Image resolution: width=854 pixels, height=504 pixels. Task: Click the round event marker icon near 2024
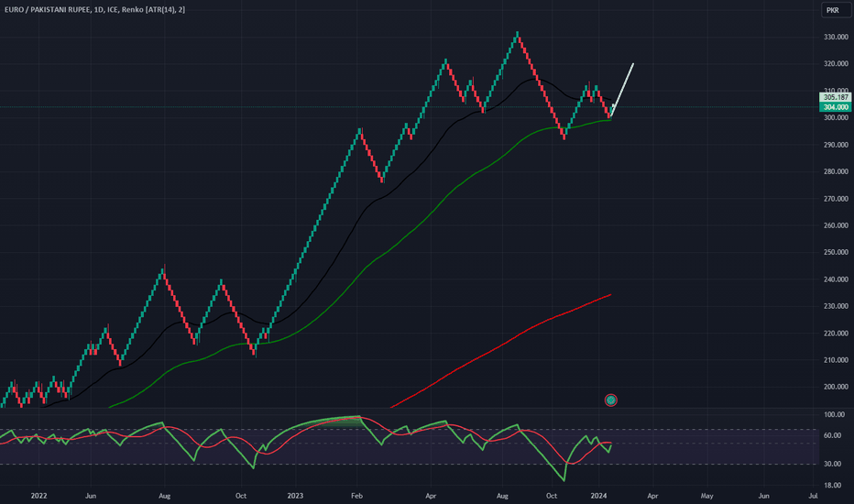(x=610, y=400)
